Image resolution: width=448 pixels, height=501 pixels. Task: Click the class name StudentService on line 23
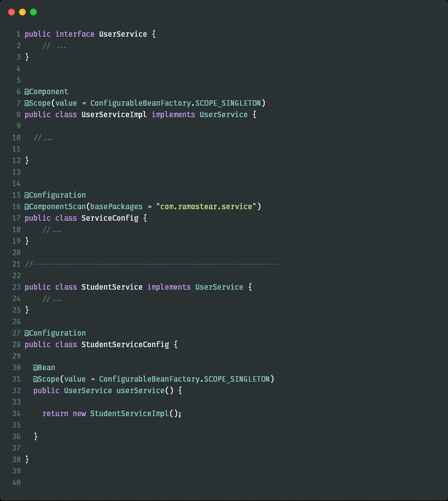pyautogui.click(x=112, y=287)
